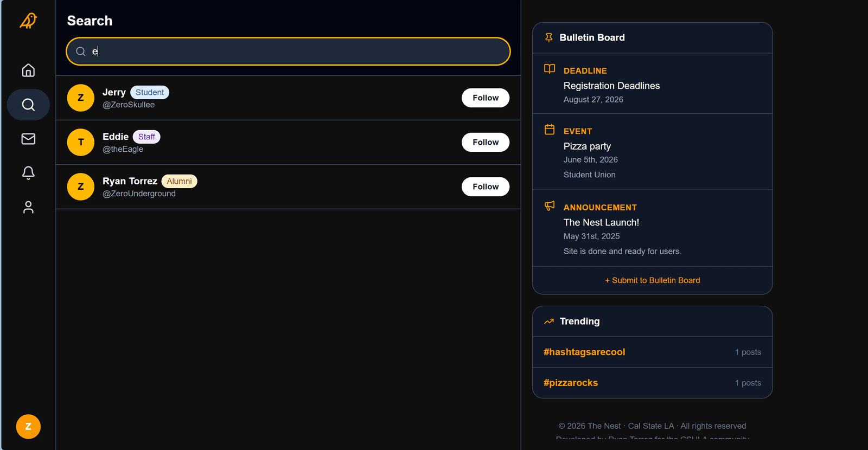Click the Z account avatar in sidebar
Viewport: 868px width, 450px height.
(28, 427)
